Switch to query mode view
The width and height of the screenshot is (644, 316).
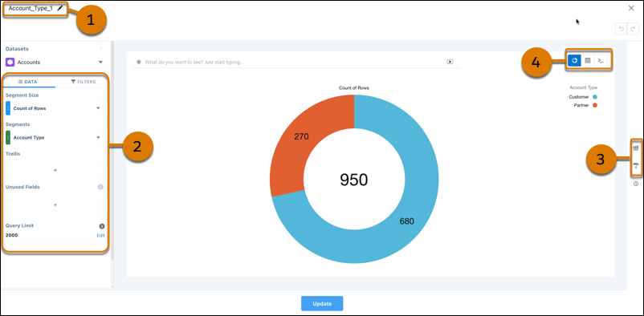[x=601, y=60]
